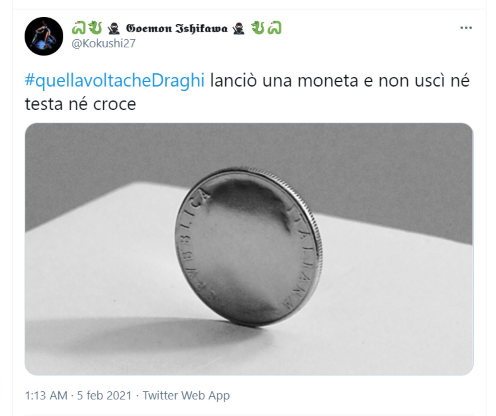Click the last green symbol in the display name
Image resolution: width=496 pixels, height=416 pixels.
[x=275, y=28]
